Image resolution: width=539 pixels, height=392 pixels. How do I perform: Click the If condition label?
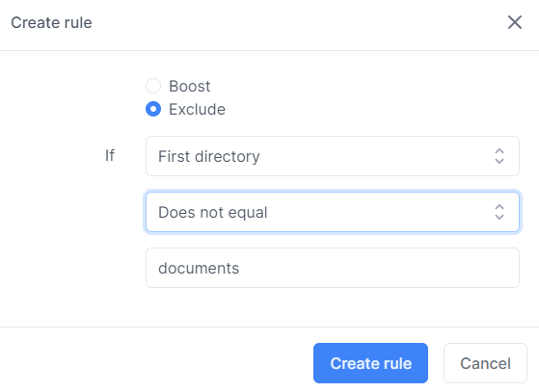pos(110,155)
